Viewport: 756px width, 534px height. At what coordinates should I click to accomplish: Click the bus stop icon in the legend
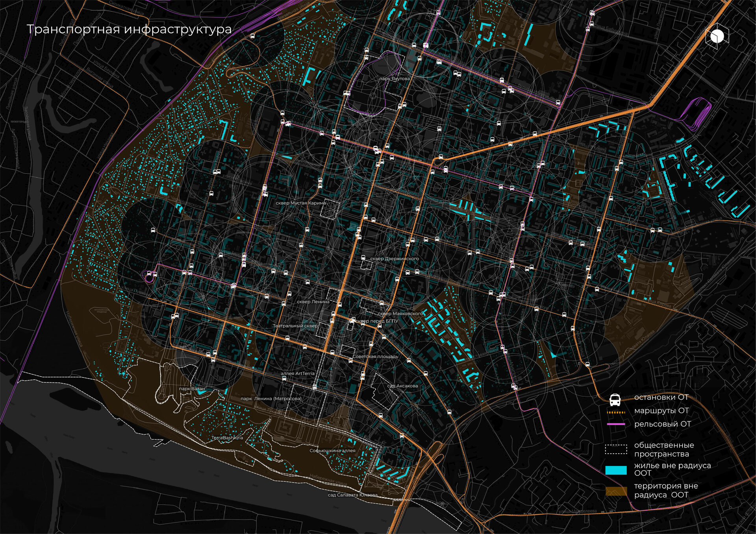(x=615, y=400)
